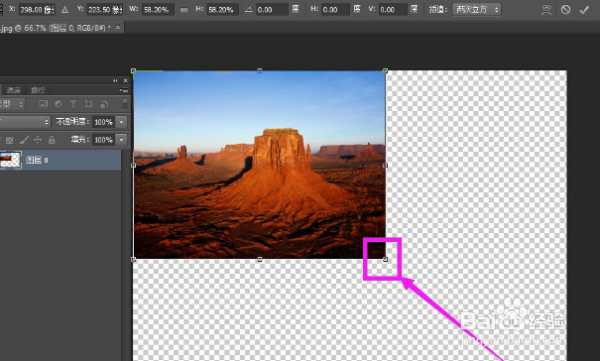The image size is (600, 361).
Task: Open the 不透明度 opacity slider arrow
Action: pos(121,122)
